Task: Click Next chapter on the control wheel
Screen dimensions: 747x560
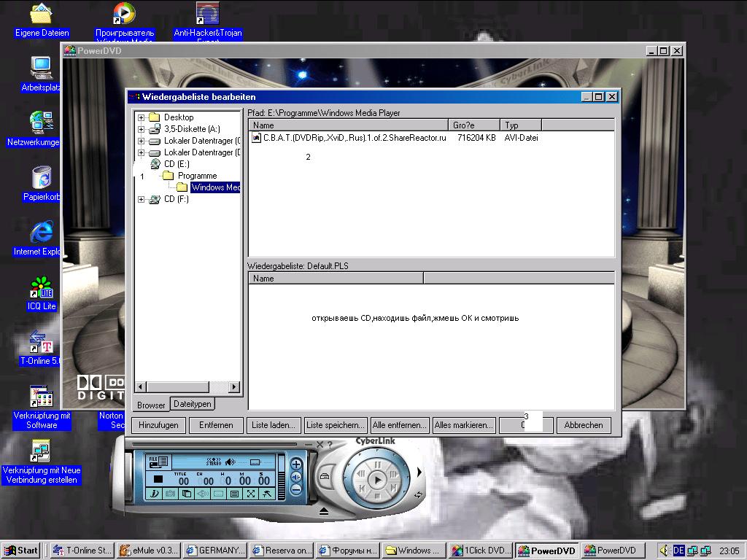Action: (x=394, y=488)
